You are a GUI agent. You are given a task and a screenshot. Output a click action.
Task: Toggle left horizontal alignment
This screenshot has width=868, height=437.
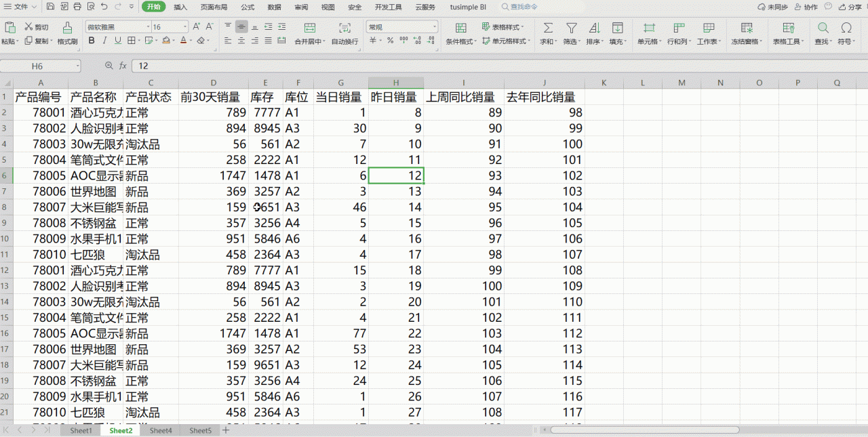tap(228, 41)
